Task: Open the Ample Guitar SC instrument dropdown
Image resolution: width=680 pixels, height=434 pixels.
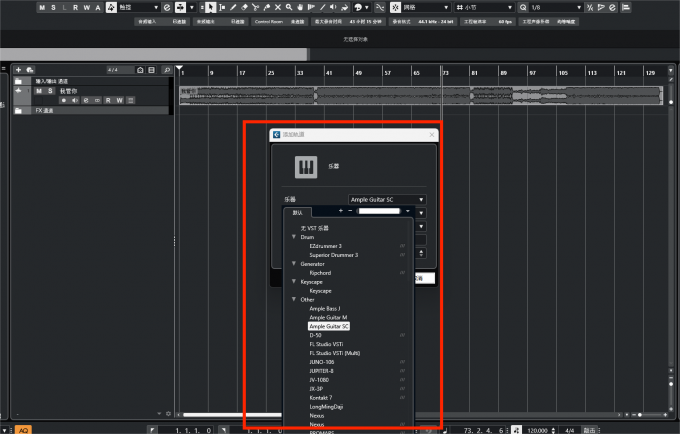Action: click(387, 199)
